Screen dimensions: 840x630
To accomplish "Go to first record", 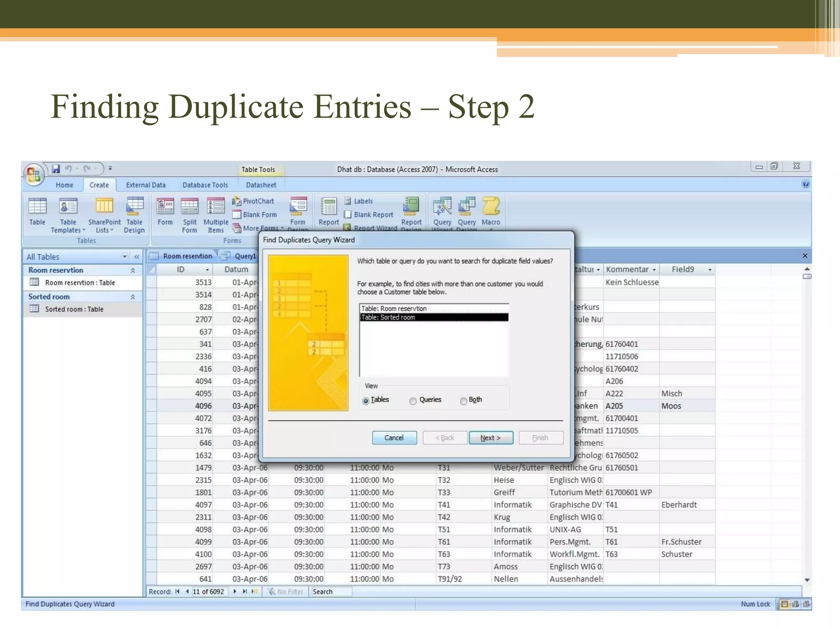I will coord(177,591).
